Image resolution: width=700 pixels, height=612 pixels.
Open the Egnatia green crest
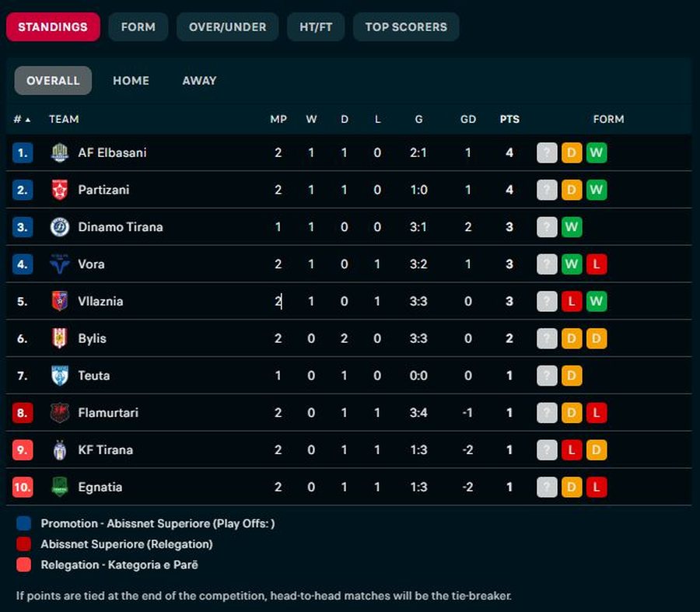pyautogui.click(x=60, y=487)
